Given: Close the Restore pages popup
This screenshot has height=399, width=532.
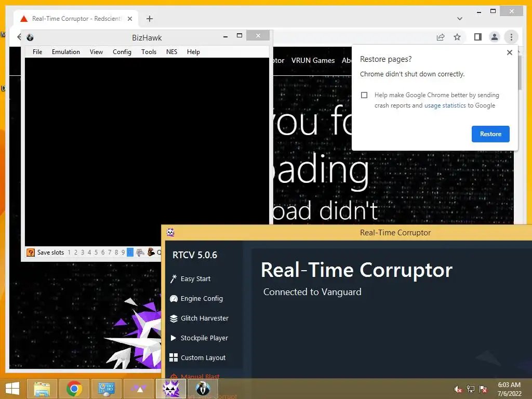Looking at the screenshot, I should click(509, 52).
